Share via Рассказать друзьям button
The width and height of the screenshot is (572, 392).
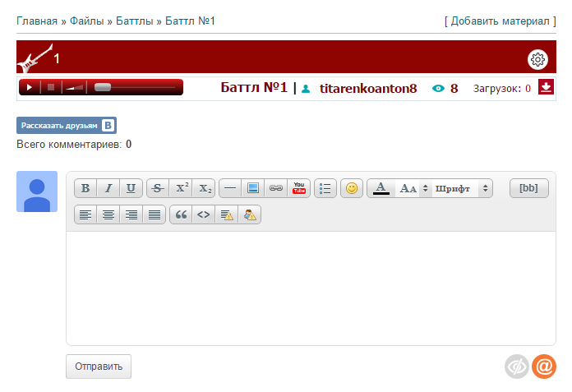[67, 126]
